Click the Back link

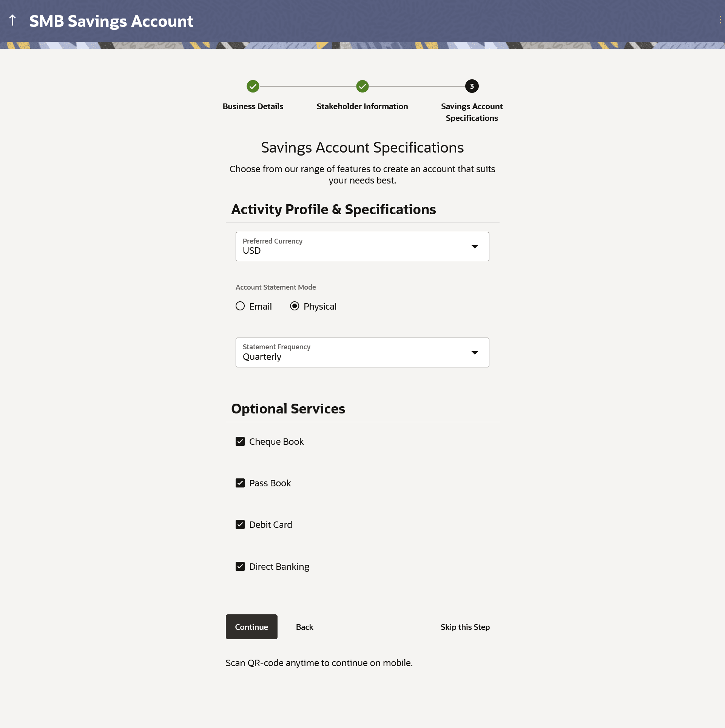click(304, 627)
